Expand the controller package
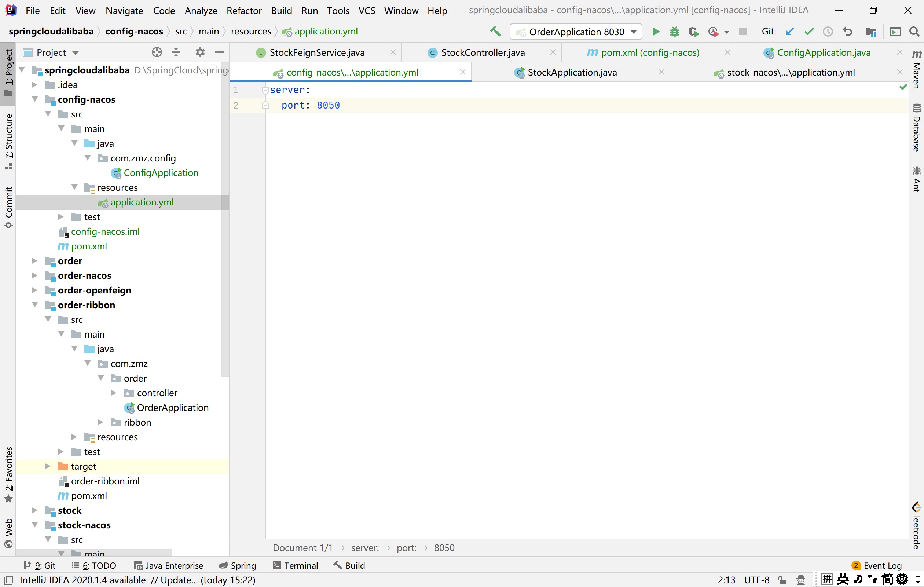Screen dimensions: 924x587 click(114, 393)
